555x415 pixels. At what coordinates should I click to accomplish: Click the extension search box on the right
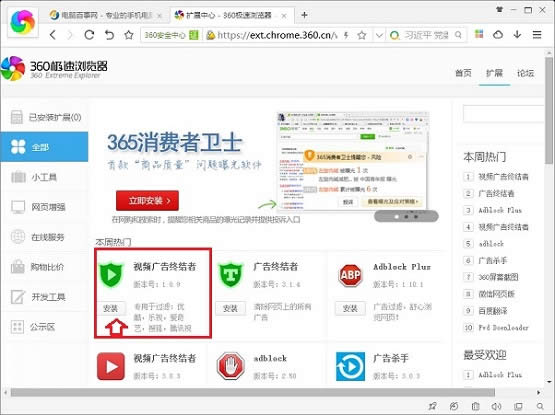pyautogui.click(x=503, y=114)
